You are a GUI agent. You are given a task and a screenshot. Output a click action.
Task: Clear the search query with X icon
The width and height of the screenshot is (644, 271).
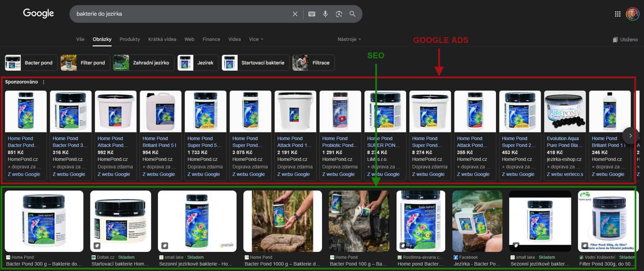point(295,14)
